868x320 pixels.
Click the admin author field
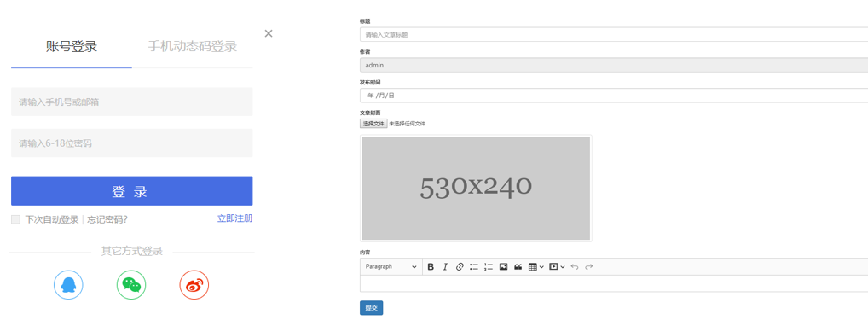pos(614,65)
